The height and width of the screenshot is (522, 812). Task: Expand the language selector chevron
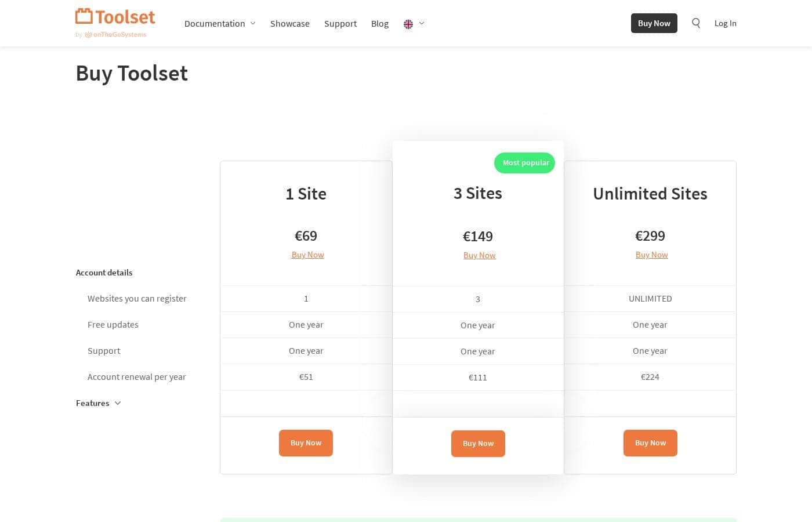pos(422,23)
